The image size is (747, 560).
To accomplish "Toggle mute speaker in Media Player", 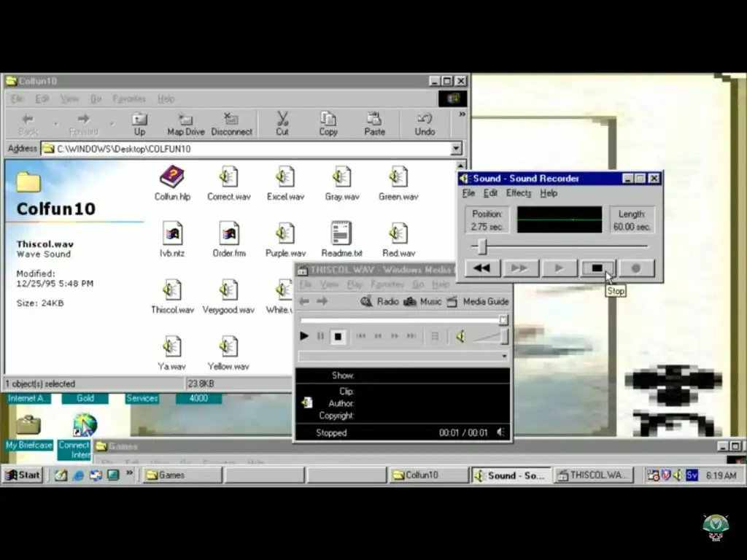I will [461, 336].
